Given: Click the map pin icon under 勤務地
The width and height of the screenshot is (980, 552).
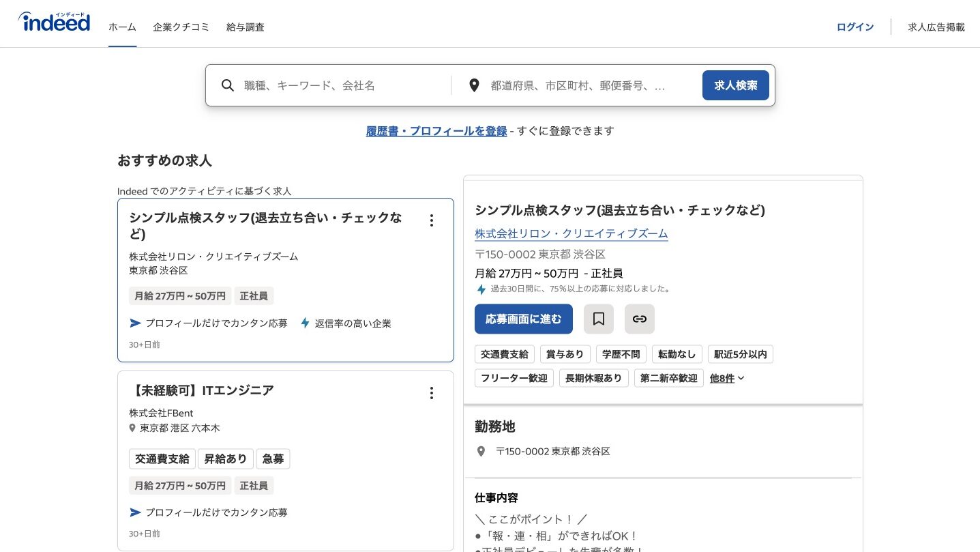Looking at the screenshot, I should [481, 452].
